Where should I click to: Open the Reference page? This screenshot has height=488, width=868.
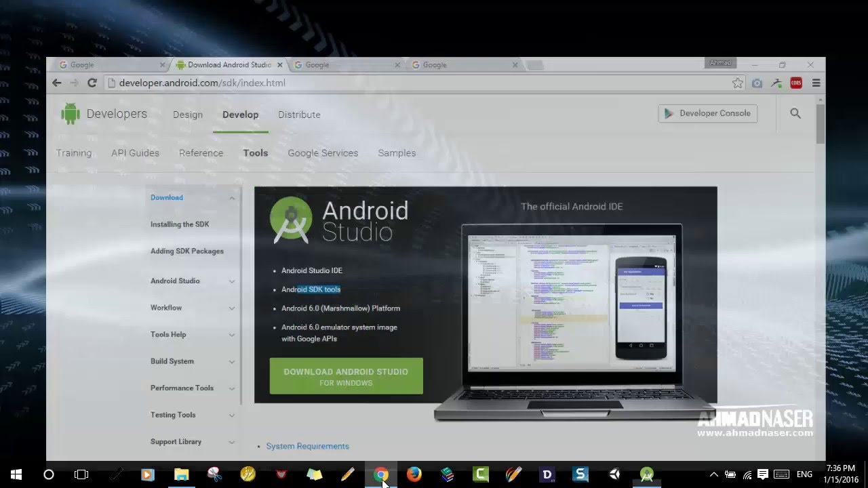201,153
